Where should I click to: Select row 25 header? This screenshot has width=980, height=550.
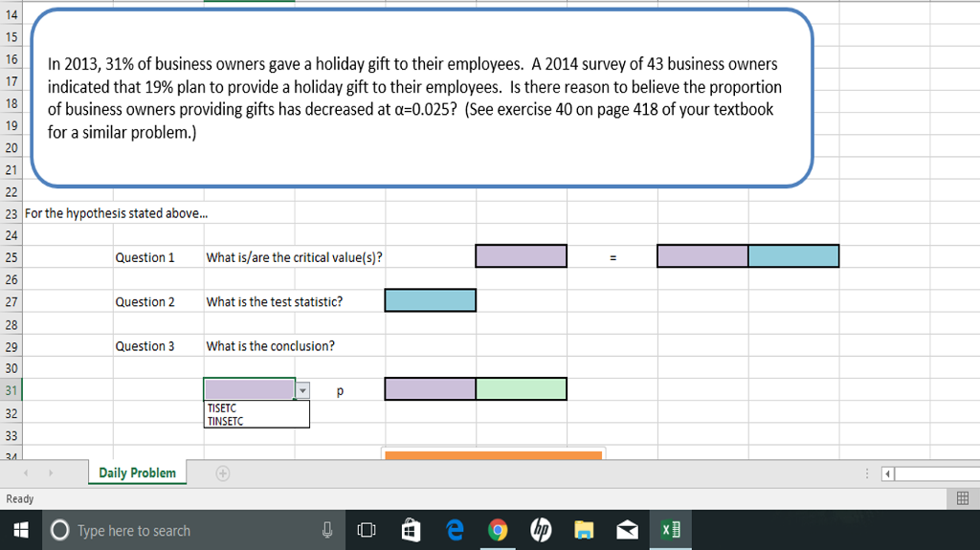pos(11,257)
